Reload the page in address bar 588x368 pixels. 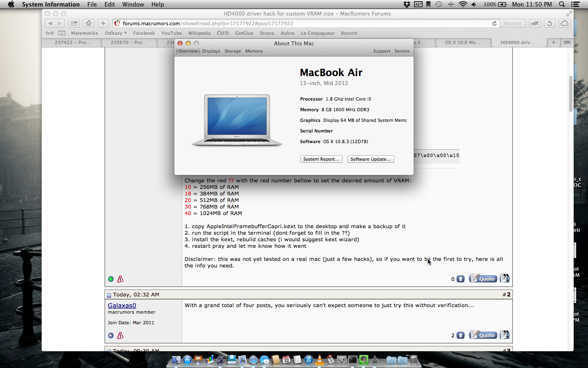494,23
